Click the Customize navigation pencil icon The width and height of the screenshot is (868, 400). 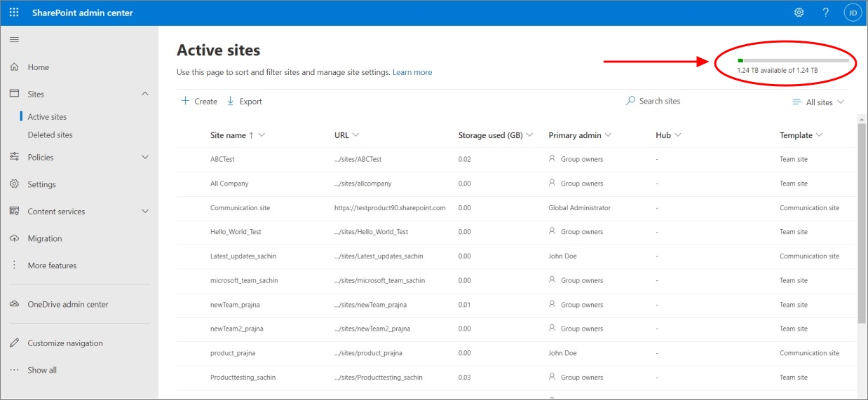(14, 343)
